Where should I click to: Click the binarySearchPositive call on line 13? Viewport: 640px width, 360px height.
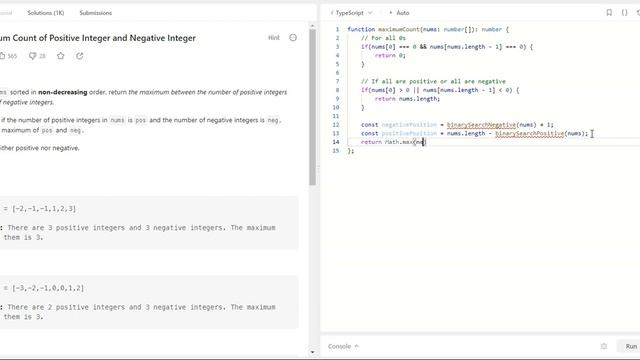coord(530,133)
